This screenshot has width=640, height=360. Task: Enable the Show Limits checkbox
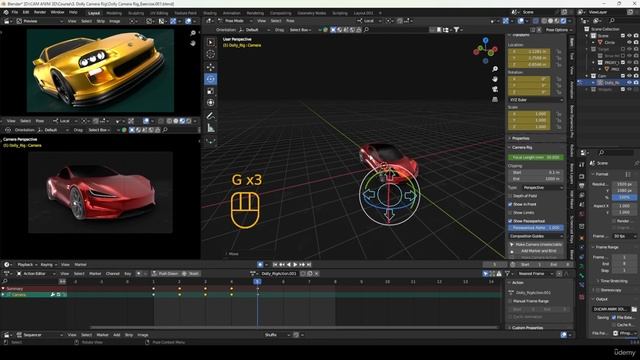click(x=510, y=213)
